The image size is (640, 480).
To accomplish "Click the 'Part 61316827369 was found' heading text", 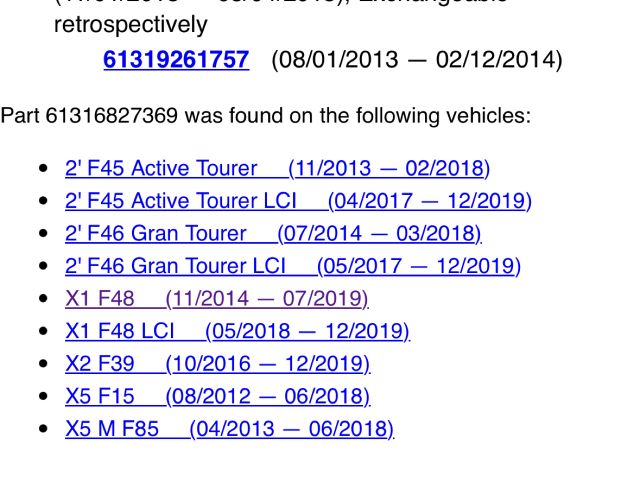I will (265, 115).
